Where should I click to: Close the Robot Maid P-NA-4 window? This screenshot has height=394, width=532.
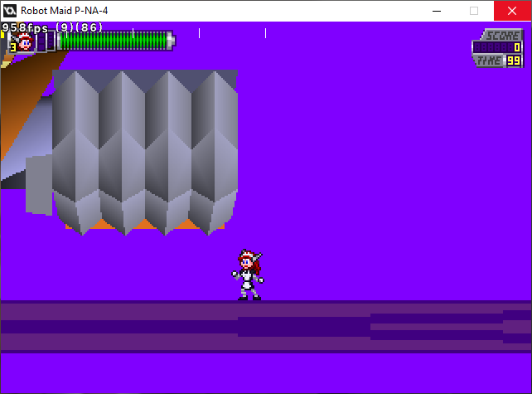512,11
